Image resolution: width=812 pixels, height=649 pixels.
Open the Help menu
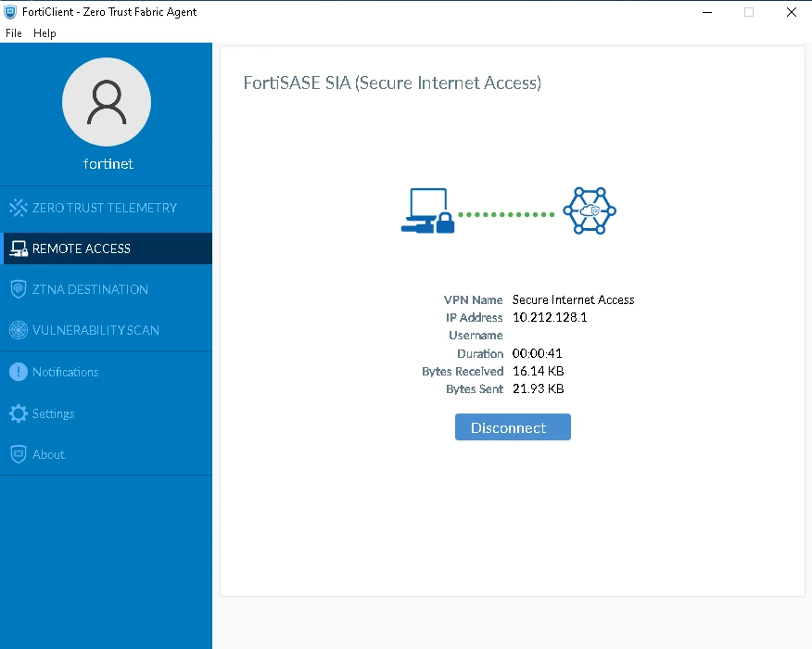(x=44, y=33)
